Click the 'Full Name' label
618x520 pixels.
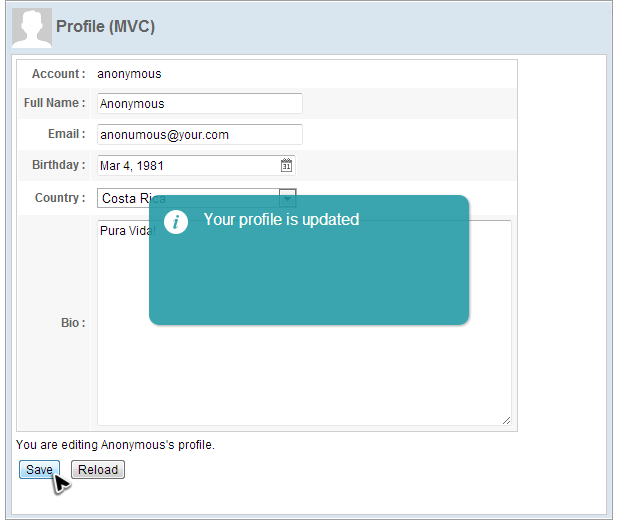54,104
